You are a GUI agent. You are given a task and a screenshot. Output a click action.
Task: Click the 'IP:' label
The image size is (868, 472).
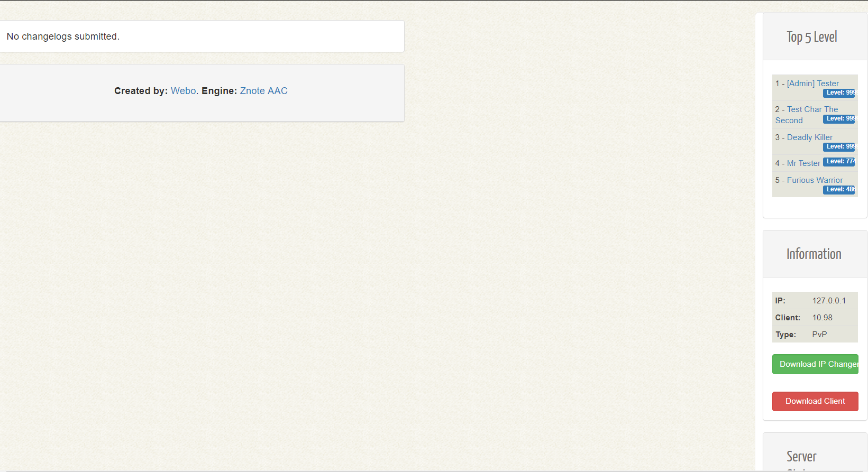[780, 301]
